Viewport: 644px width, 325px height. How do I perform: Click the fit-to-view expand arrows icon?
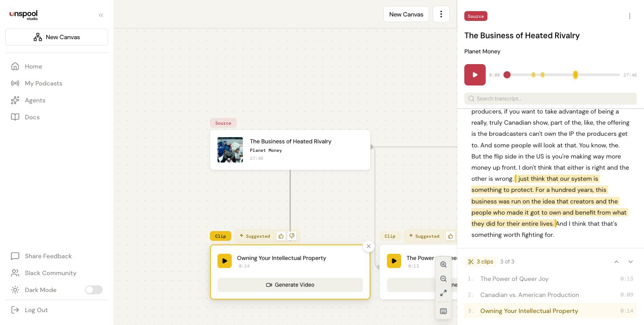tap(443, 293)
